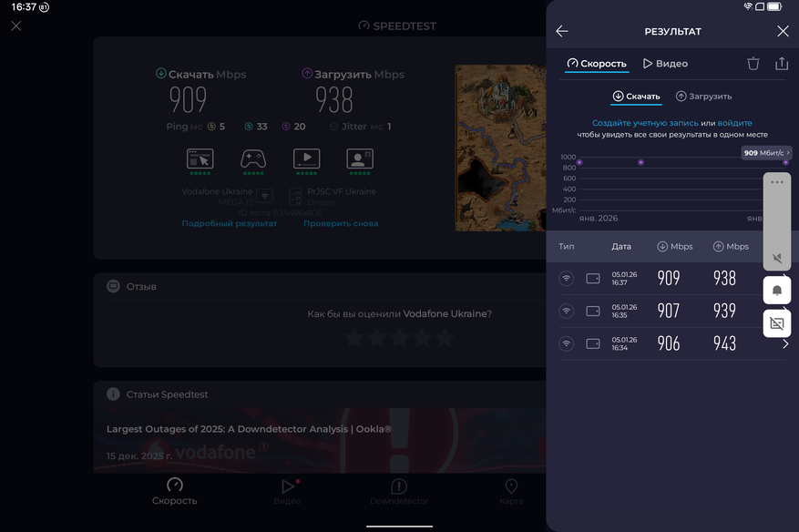Rate Vodafone Ukraine with the first star
The width and height of the screenshot is (799, 532).
tap(354, 337)
